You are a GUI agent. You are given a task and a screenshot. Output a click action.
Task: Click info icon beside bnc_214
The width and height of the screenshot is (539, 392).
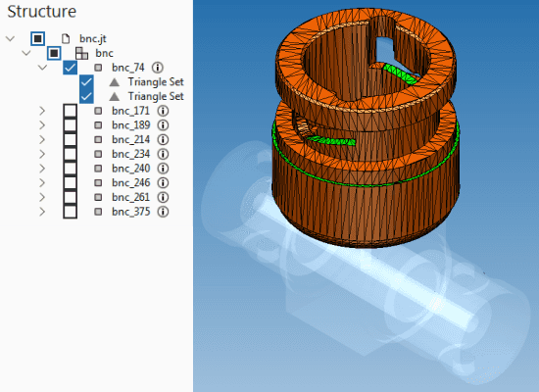point(163,139)
